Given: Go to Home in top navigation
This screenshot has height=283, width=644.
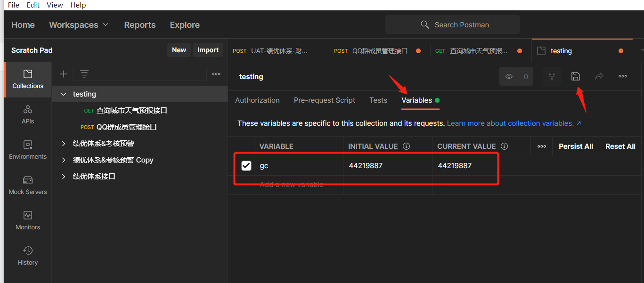Looking at the screenshot, I should coord(23,25).
